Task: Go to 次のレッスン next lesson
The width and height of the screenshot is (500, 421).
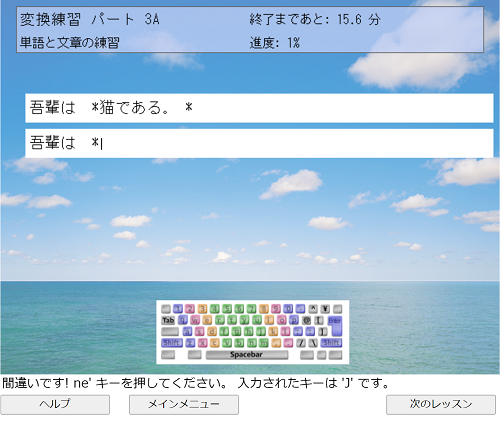Action: pyautogui.click(x=441, y=405)
